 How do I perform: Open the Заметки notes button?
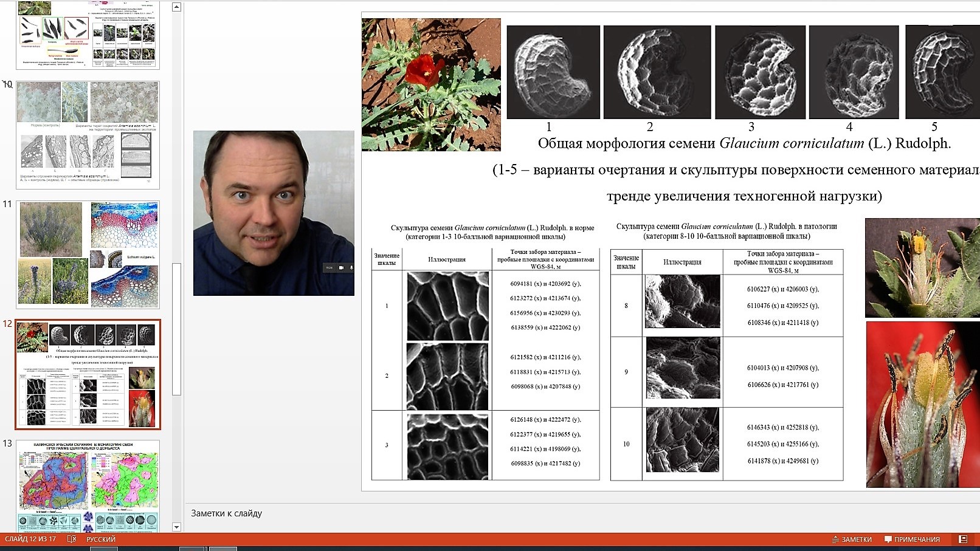[x=852, y=539]
